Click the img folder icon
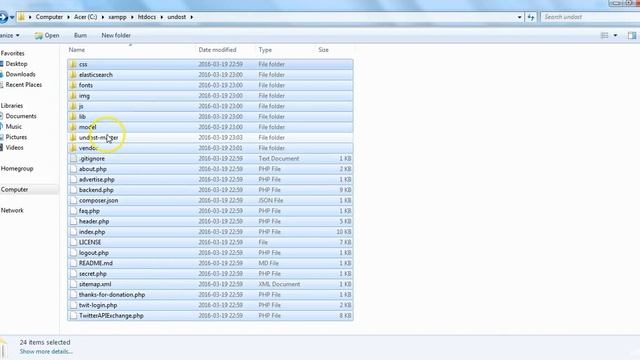 pos(73,96)
